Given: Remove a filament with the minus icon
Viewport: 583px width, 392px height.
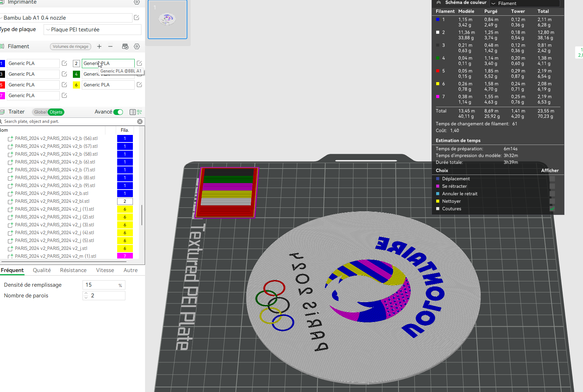Looking at the screenshot, I should [110, 46].
